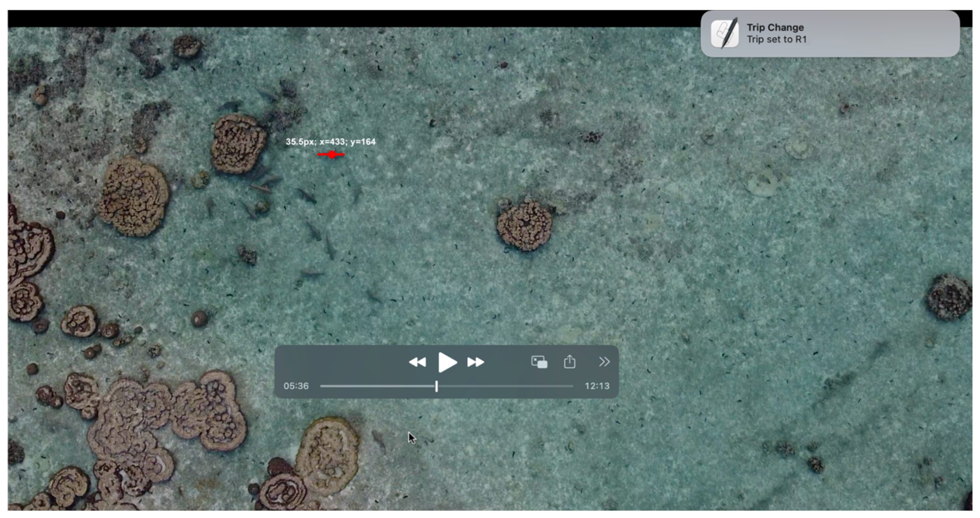This screenshot has width=980, height=518.
Task: Click the rewind double-arrow icon
Action: [417, 362]
